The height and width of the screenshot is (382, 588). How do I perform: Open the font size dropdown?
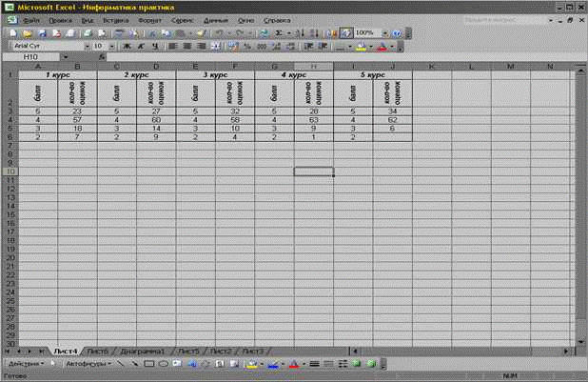click(x=111, y=46)
